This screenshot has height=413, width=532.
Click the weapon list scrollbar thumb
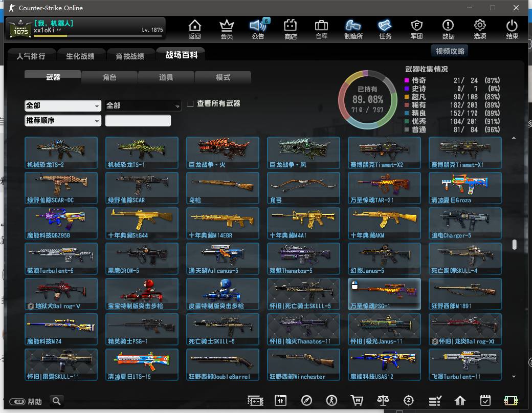(x=515, y=244)
